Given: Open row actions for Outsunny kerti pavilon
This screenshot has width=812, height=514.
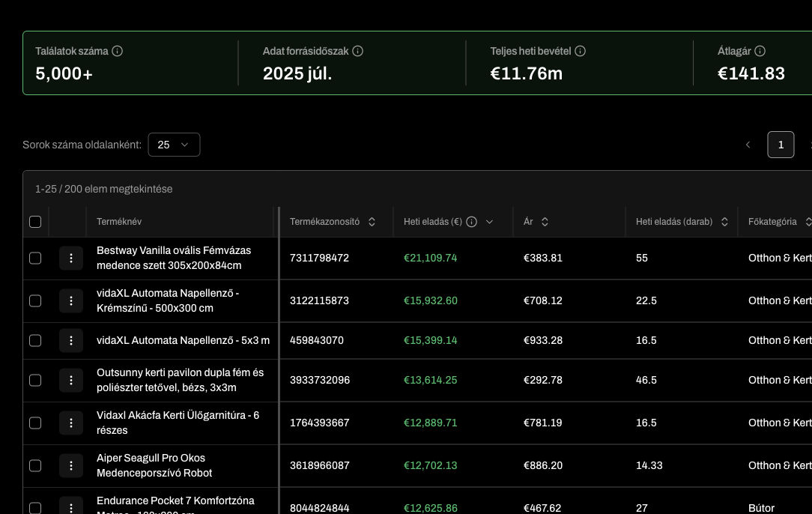Looking at the screenshot, I should click(x=71, y=380).
